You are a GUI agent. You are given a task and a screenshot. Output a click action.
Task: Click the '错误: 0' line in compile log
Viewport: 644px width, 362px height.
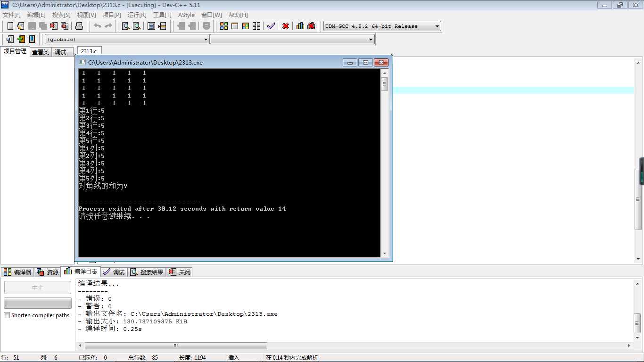pyautogui.click(x=95, y=299)
